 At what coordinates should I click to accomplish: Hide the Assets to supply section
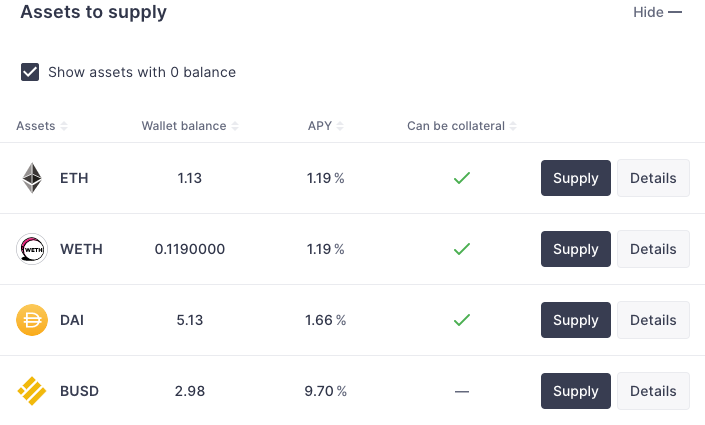(658, 12)
